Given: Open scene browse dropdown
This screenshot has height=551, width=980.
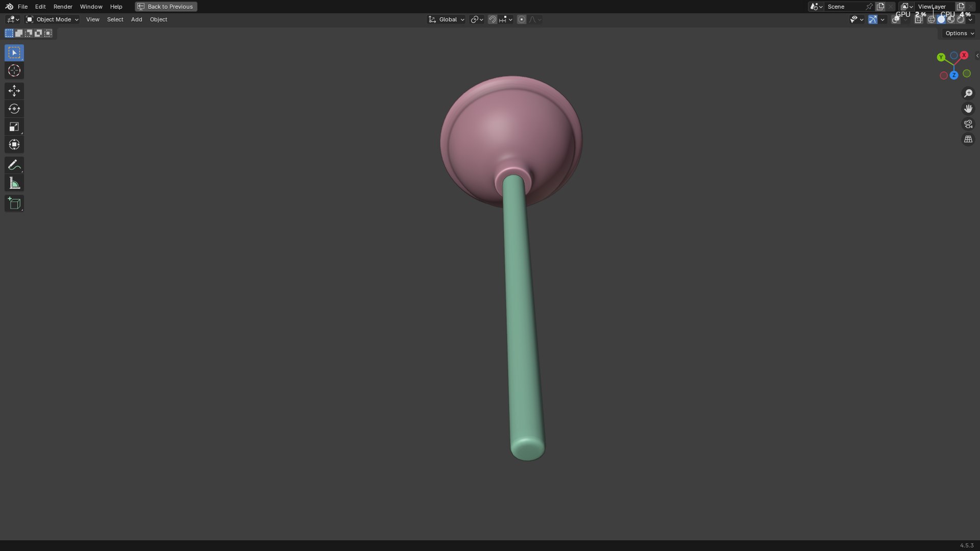Looking at the screenshot, I should coord(816,7).
